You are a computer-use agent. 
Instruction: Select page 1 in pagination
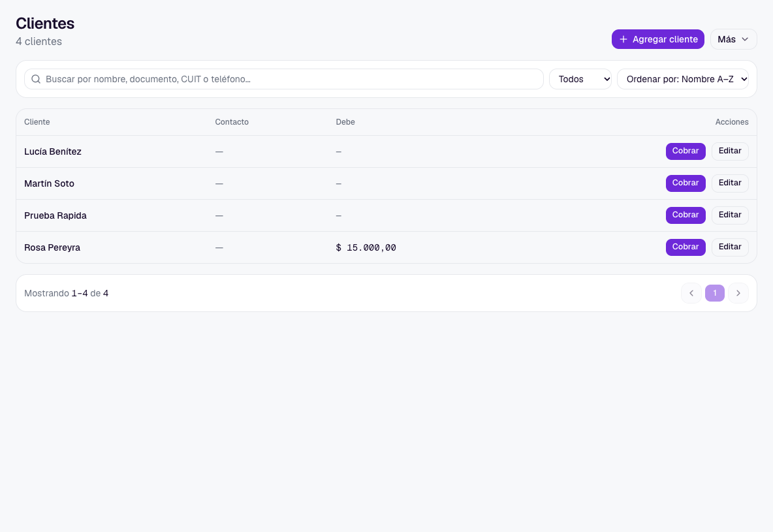click(714, 293)
